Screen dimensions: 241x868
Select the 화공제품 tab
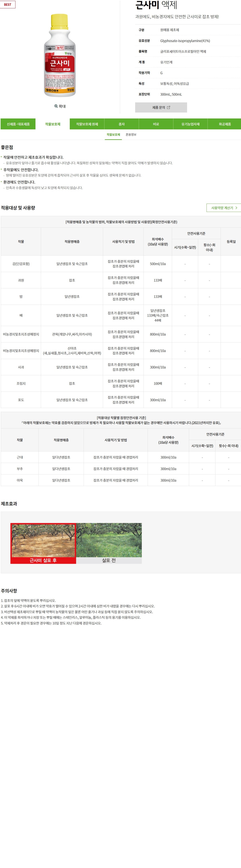point(225,124)
